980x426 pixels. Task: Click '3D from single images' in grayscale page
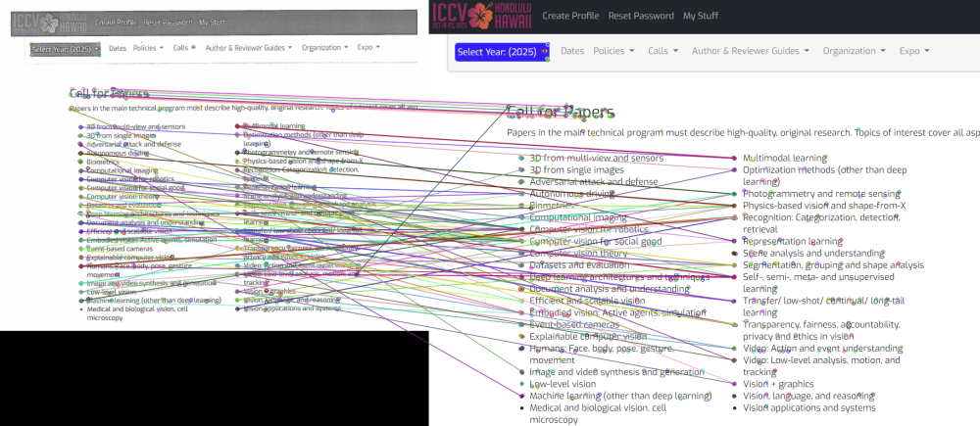(x=122, y=135)
